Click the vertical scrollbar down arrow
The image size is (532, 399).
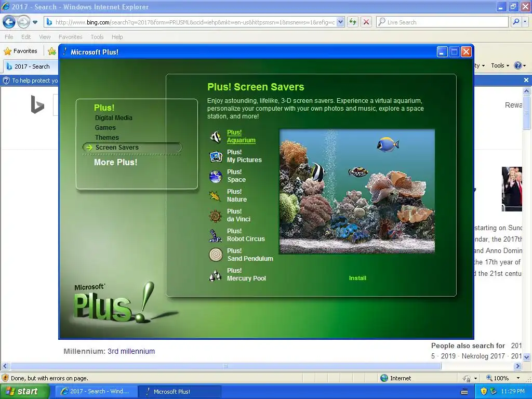[527, 357]
